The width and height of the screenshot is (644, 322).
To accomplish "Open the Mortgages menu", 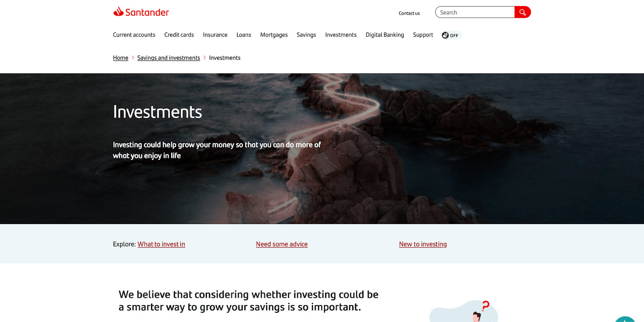I will coord(274,35).
